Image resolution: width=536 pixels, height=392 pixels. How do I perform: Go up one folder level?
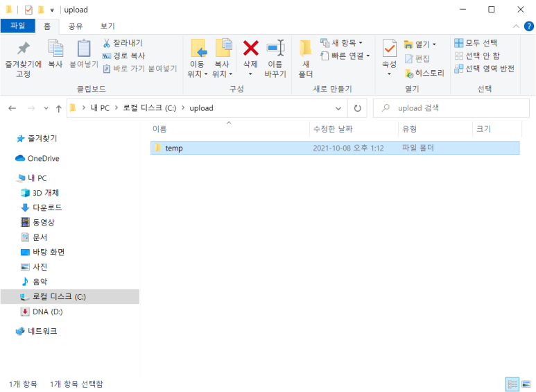click(58, 108)
